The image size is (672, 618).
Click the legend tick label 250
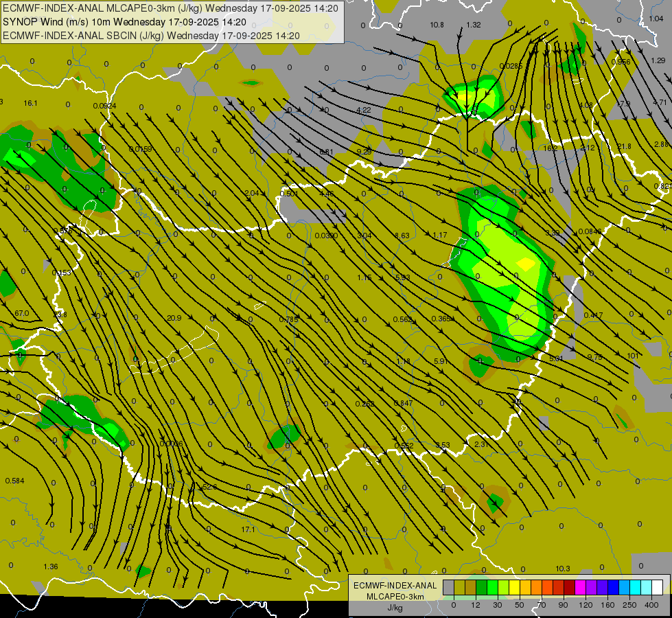point(629,605)
